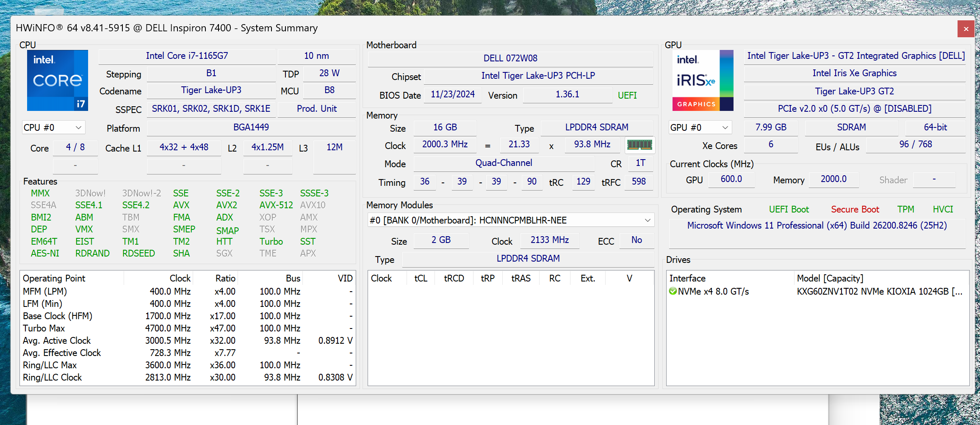
Task: Select the NVMe x4 8.0 GT/s drive row
Action: click(x=818, y=291)
